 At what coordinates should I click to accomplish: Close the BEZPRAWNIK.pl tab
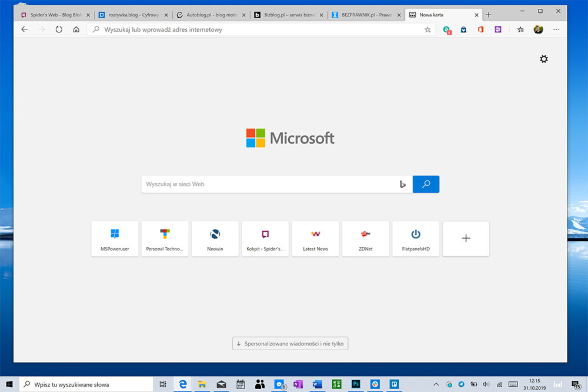(399, 15)
